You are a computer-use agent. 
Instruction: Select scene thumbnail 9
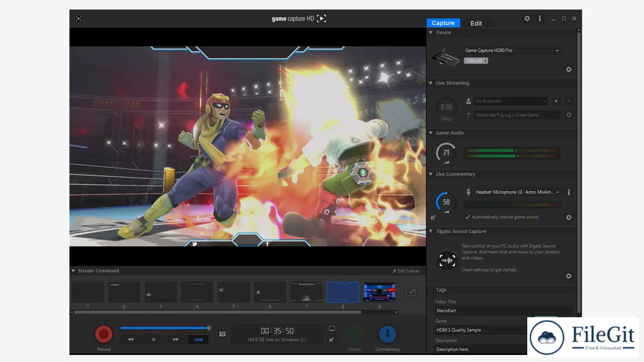[379, 292]
